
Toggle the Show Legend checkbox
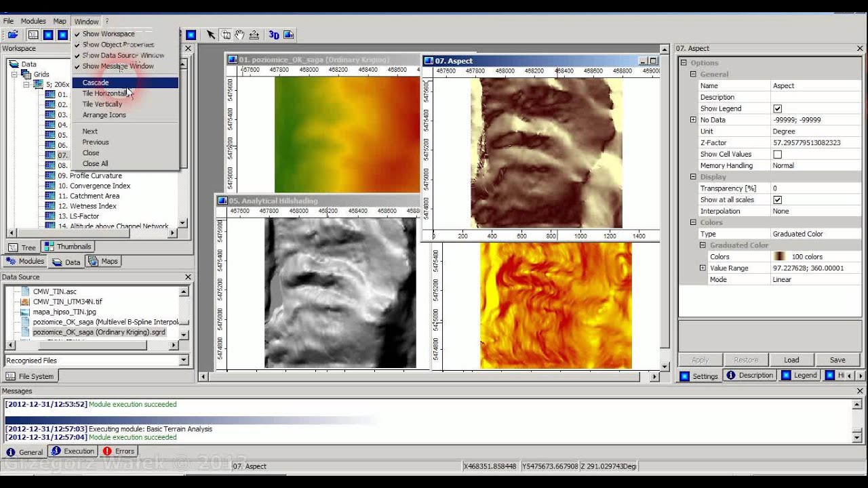pos(777,108)
